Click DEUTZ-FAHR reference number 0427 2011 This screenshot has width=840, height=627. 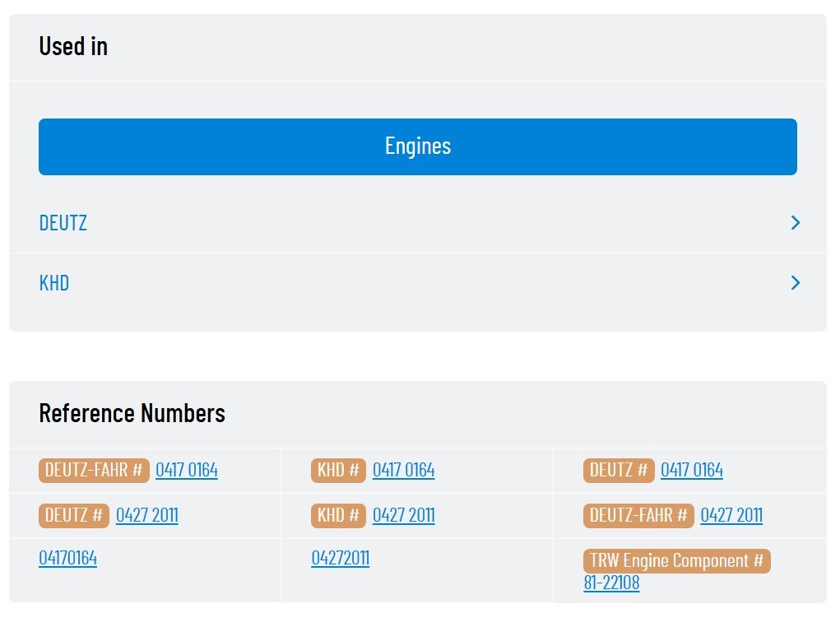731,516
